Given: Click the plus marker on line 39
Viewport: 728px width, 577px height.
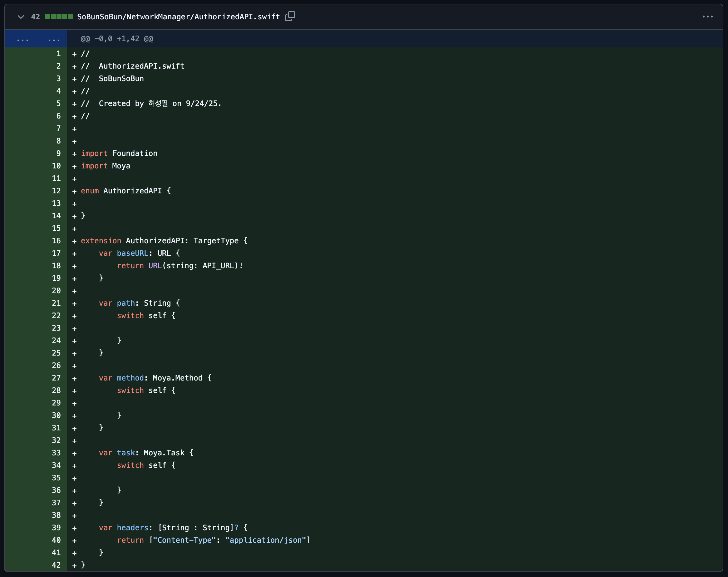Looking at the screenshot, I should [74, 528].
